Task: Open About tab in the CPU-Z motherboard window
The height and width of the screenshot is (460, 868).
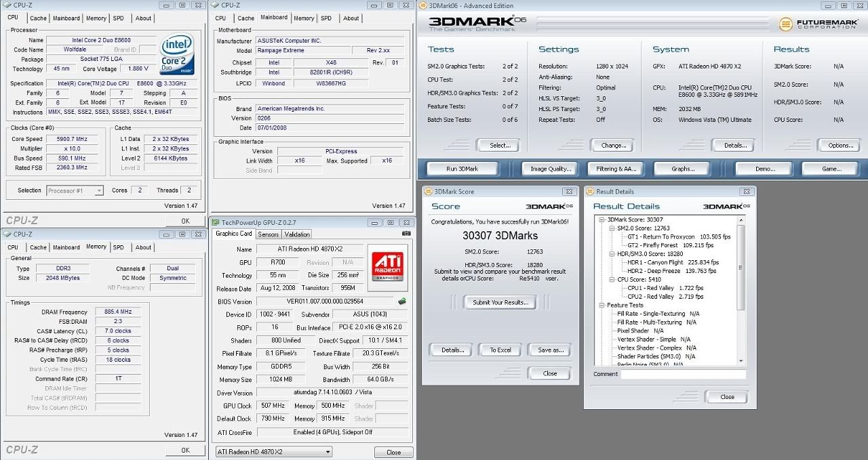Action: pyautogui.click(x=351, y=18)
